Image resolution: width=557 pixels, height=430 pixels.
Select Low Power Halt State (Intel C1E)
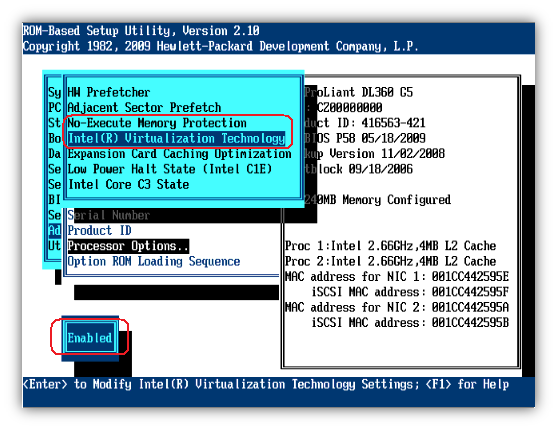pyautogui.click(x=170, y=169)
